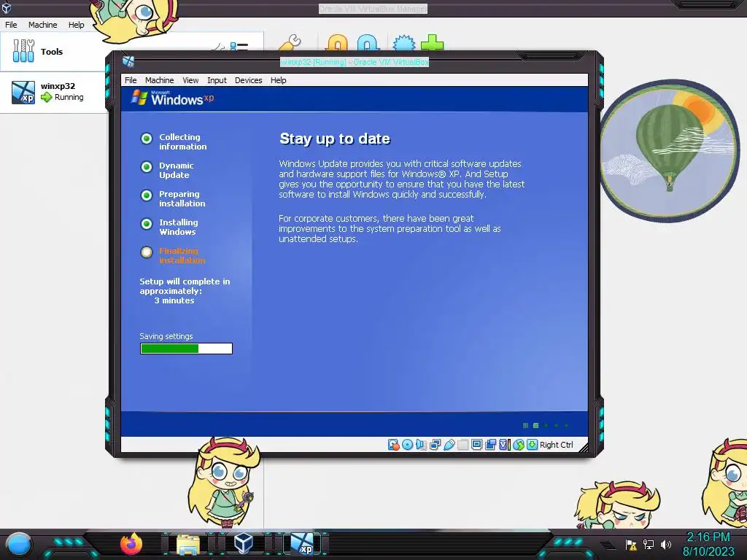
Task: Click the Action Center flag tray icon
Action: click(x=631, y=544)
